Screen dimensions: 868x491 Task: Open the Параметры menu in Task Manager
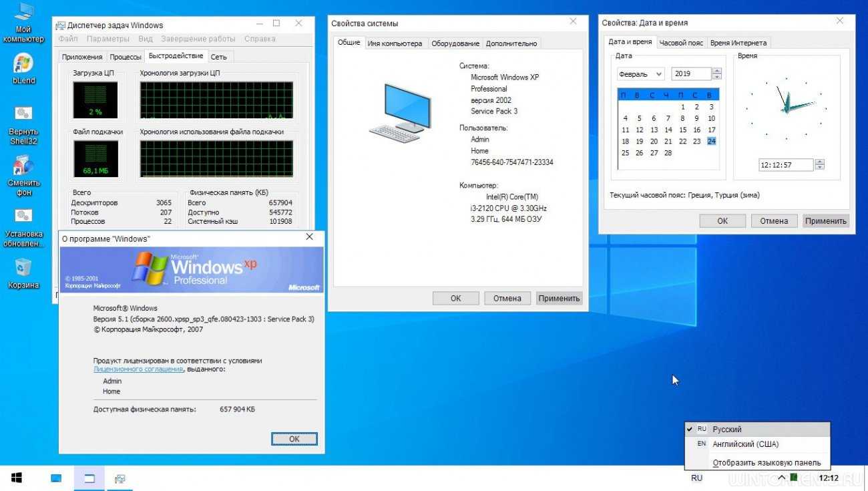click(x=107, y=39)
